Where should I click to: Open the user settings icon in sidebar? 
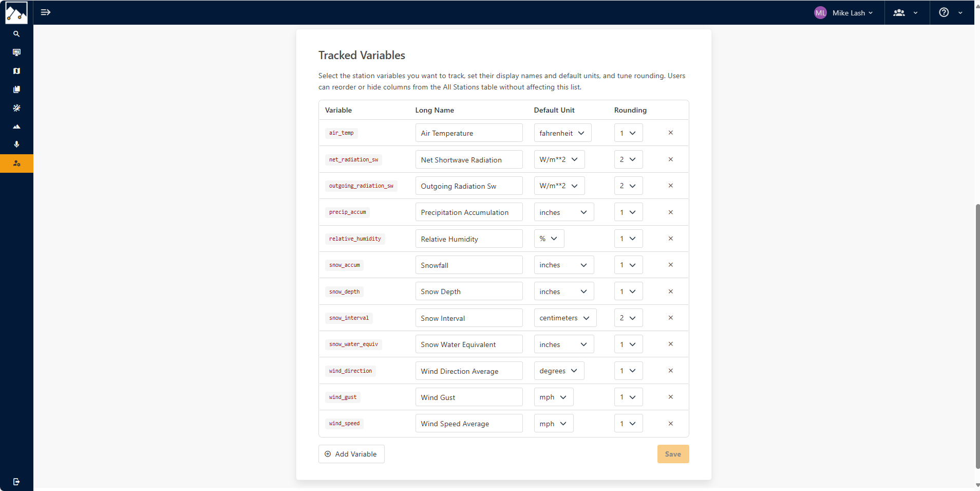[x=16, y=163]
